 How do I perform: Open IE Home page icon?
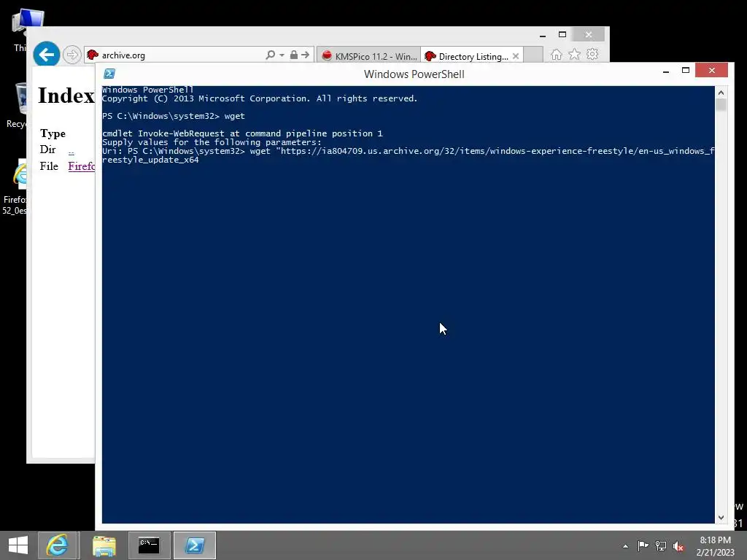(x=557, y=55)
